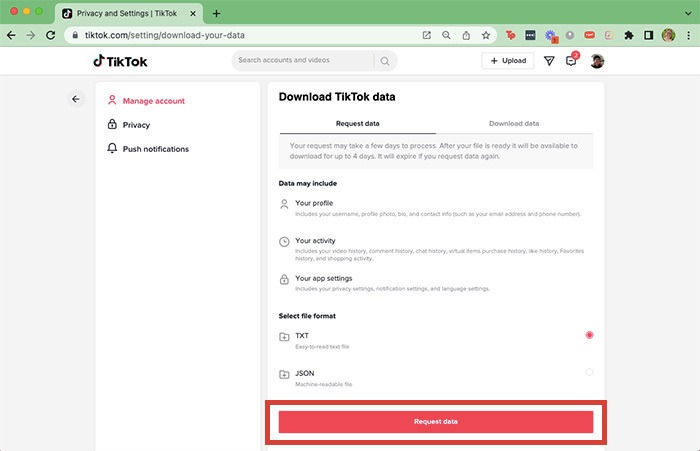This screenshot has height=451, width=700.
Task: Click the search accounts and videos field
Action: (305, 60)
